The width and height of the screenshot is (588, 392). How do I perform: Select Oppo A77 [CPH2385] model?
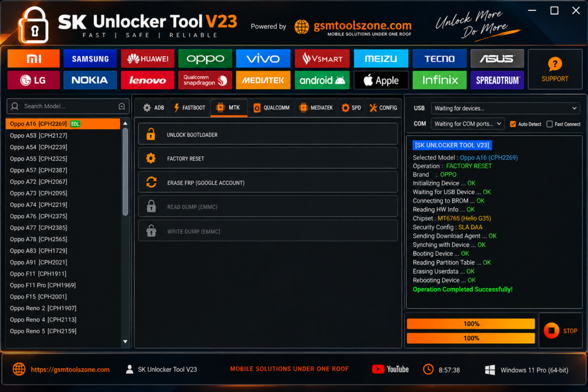[63, 227]
